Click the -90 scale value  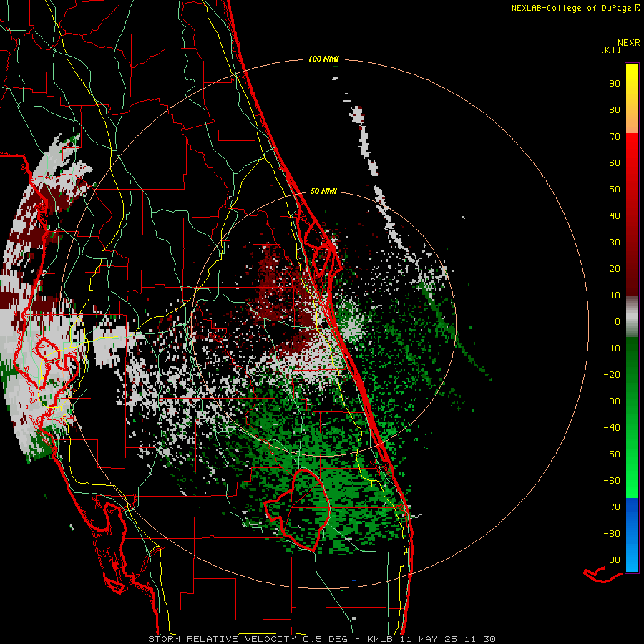tap(612, 560)
